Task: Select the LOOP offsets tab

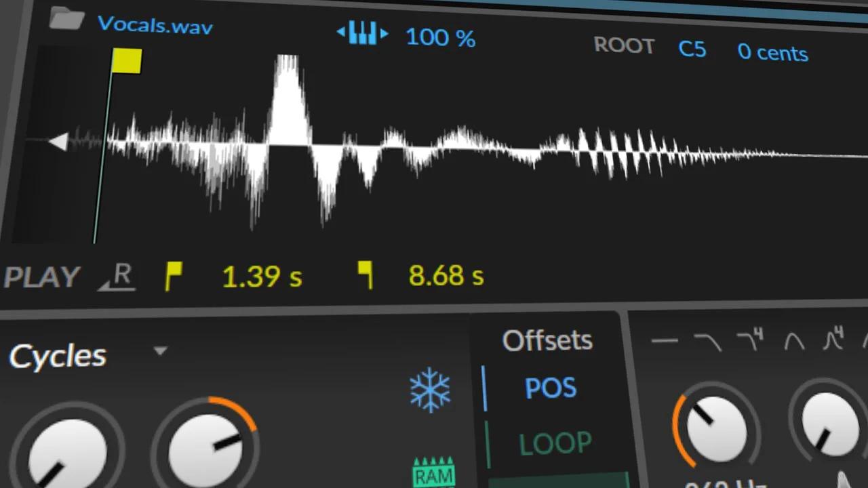Action: (x=555, y=443)
